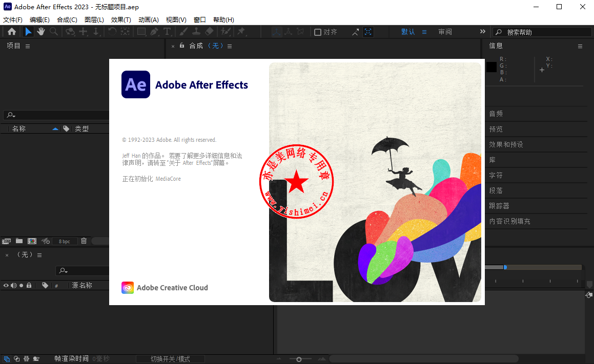Choose the Local Axis mode icon
The height and width of the screenshot is (364, 594).
coord(277,32)
